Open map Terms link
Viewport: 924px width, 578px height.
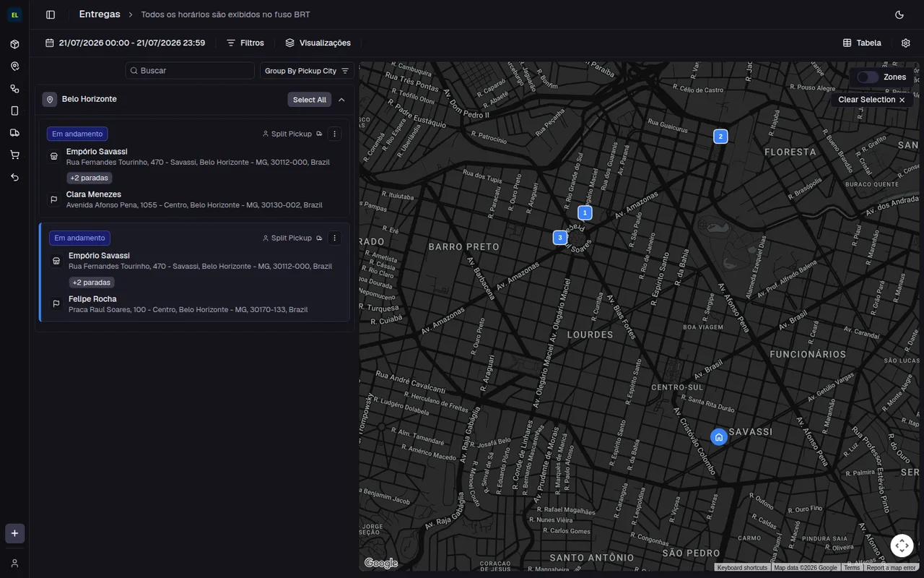tap(852, 568)
